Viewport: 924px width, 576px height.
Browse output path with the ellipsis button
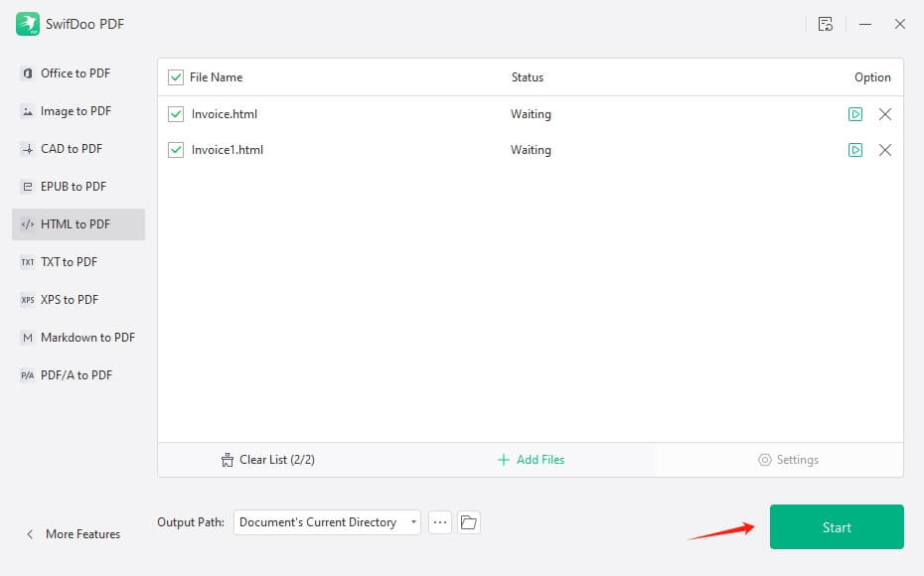tap(439, 522)
